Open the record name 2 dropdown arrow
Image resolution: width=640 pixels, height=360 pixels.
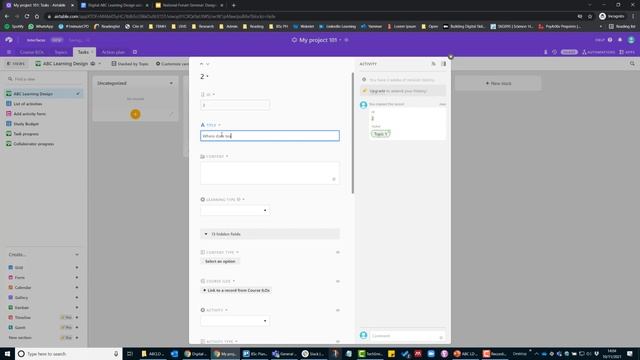pyautogui.click(x=207, y=76)
